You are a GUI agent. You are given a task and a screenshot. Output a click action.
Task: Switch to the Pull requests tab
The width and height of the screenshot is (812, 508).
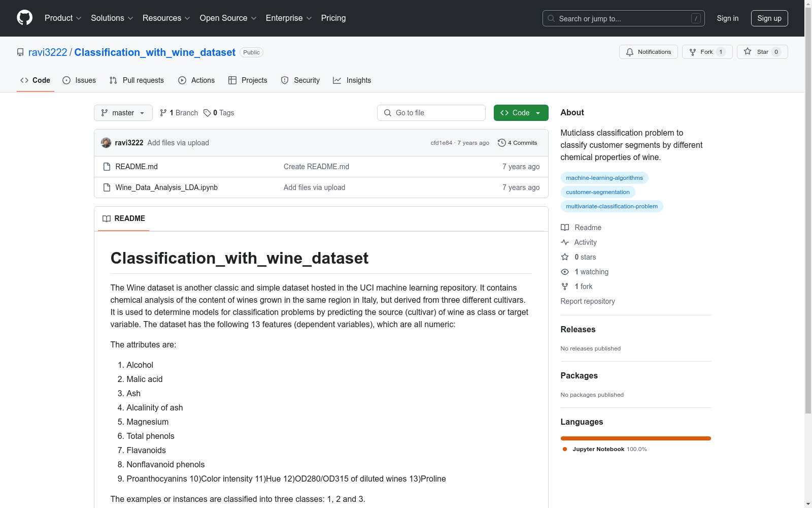[137, 80]
